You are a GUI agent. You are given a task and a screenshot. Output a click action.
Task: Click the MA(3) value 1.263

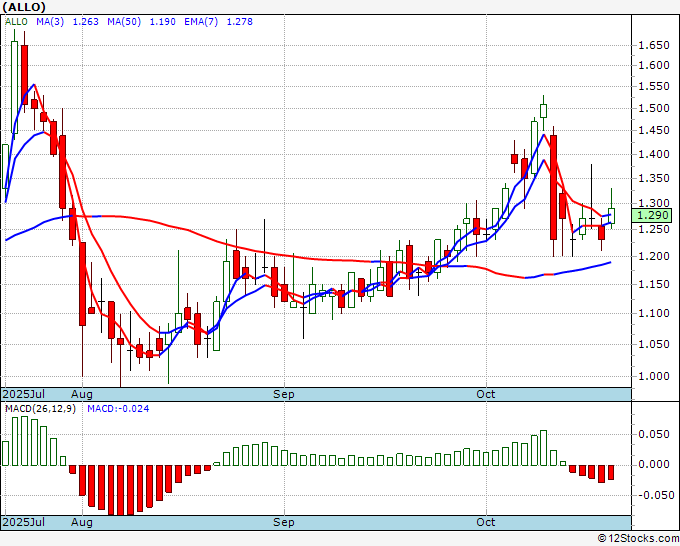coord(85,22)
